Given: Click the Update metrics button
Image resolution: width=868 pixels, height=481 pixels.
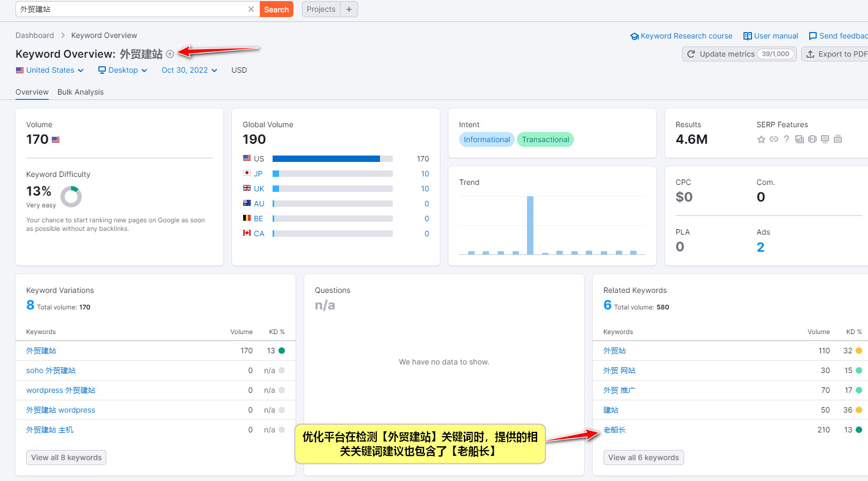Looking at the screenshot, I should 739,54.
